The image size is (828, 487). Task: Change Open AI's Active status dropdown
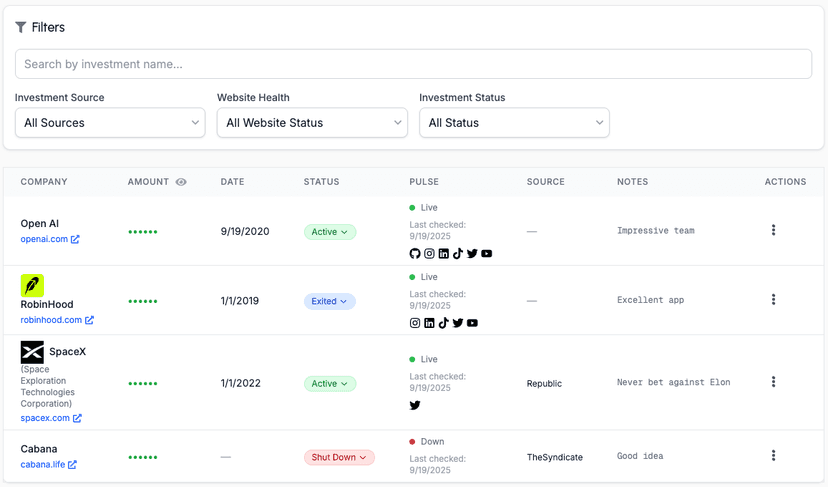click(x=330, y=232)
